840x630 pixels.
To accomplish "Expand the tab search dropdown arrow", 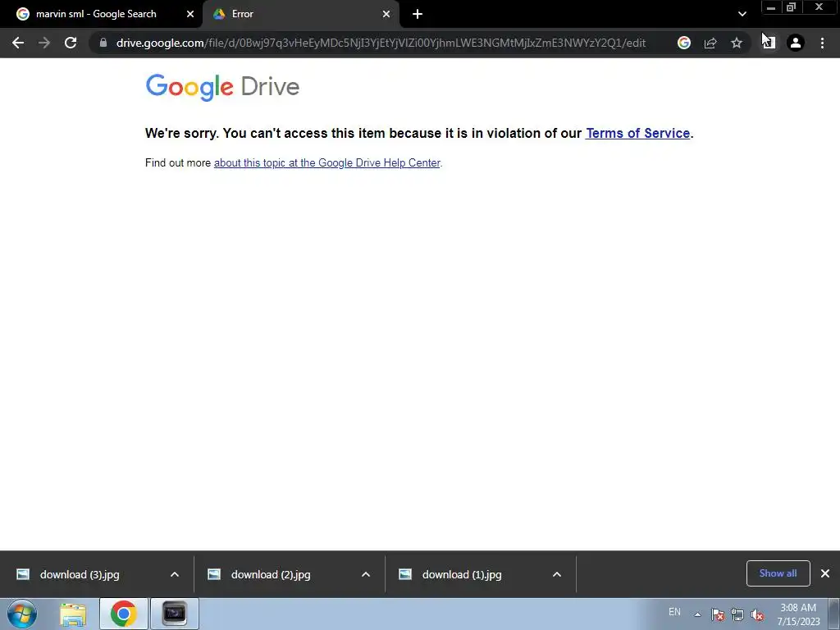I will (x=742, y=15).
